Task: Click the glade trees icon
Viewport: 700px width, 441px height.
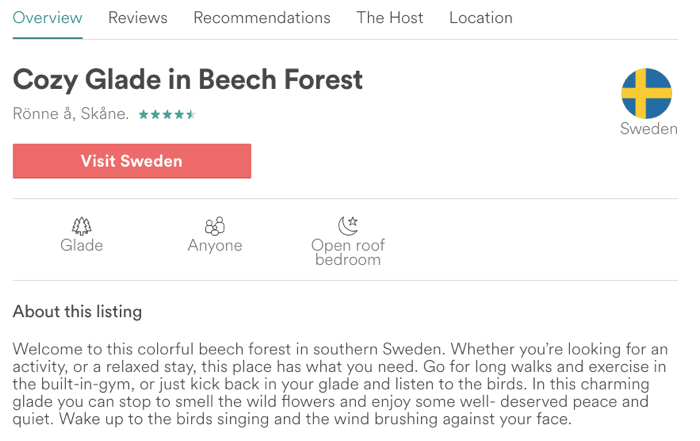Action: [82, 226]
